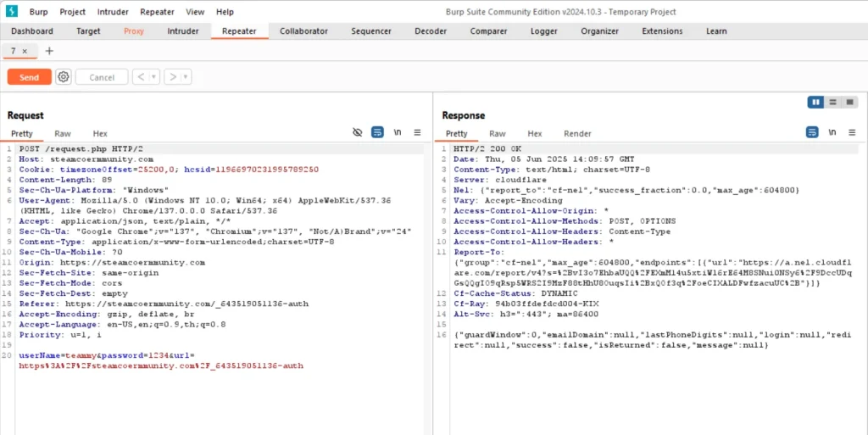This screenshot has height=435, width=868.
Task: Switch to Target tab
Action: tap(88, 31)
